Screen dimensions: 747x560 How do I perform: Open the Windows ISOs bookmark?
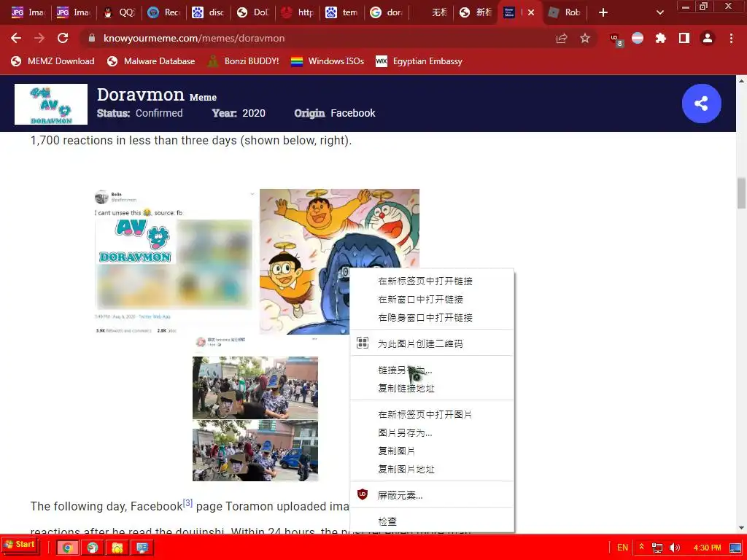click(328, 61)
